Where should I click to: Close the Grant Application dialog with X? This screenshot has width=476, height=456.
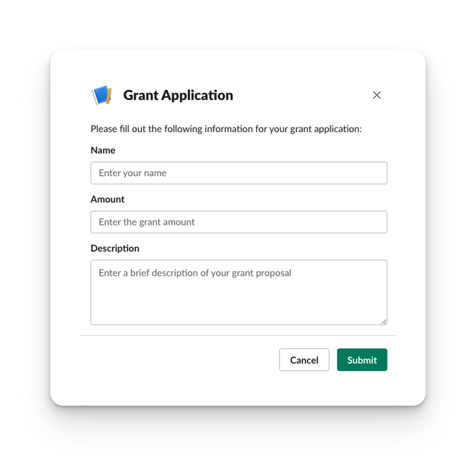click(376, 95)
